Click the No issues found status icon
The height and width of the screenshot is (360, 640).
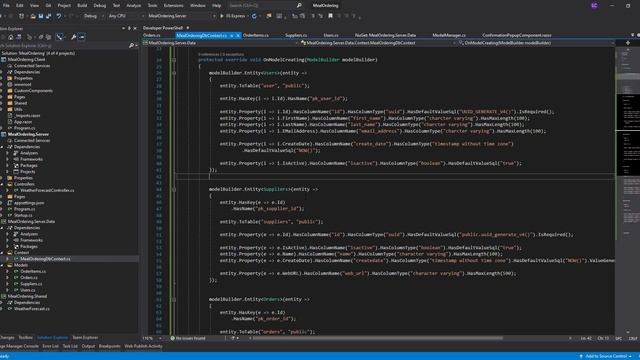173,338
